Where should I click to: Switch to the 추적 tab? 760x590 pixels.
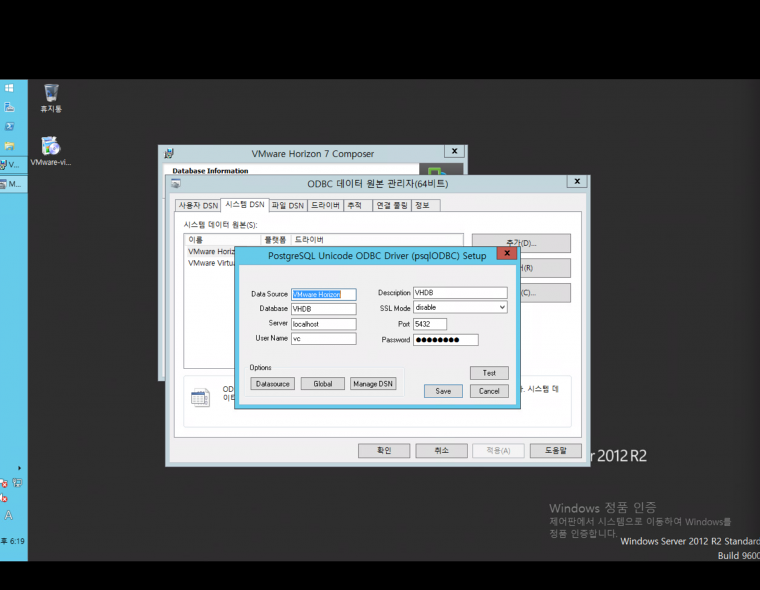click(358, 206)
